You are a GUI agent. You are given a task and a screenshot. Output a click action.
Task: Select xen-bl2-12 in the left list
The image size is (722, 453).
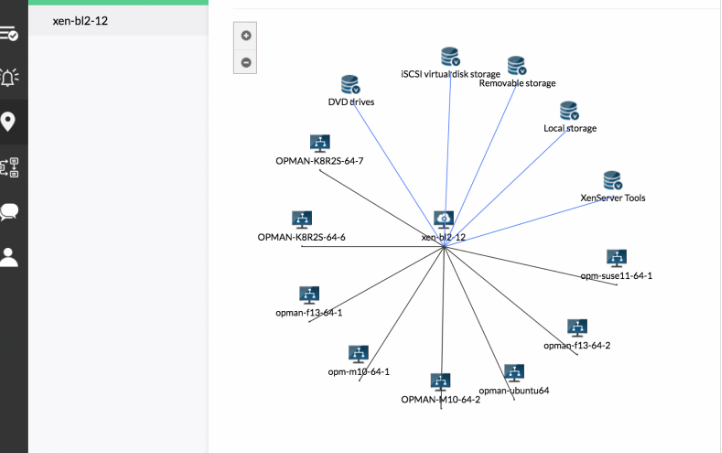click(118, 21)
